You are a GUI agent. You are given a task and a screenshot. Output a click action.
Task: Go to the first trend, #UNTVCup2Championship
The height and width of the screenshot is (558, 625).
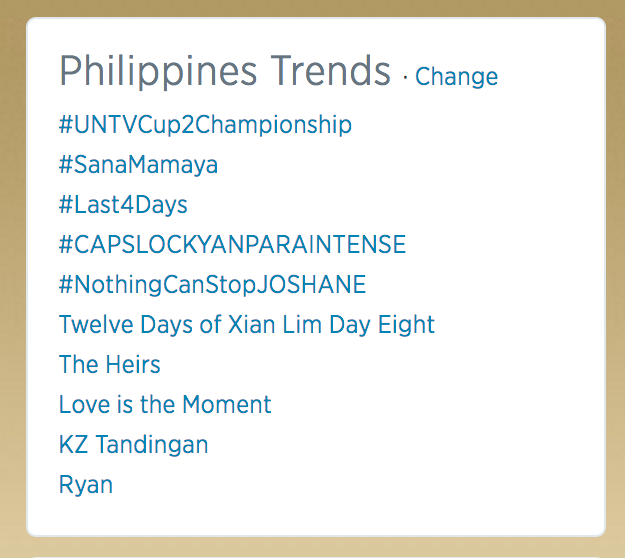tap(205, 125)
